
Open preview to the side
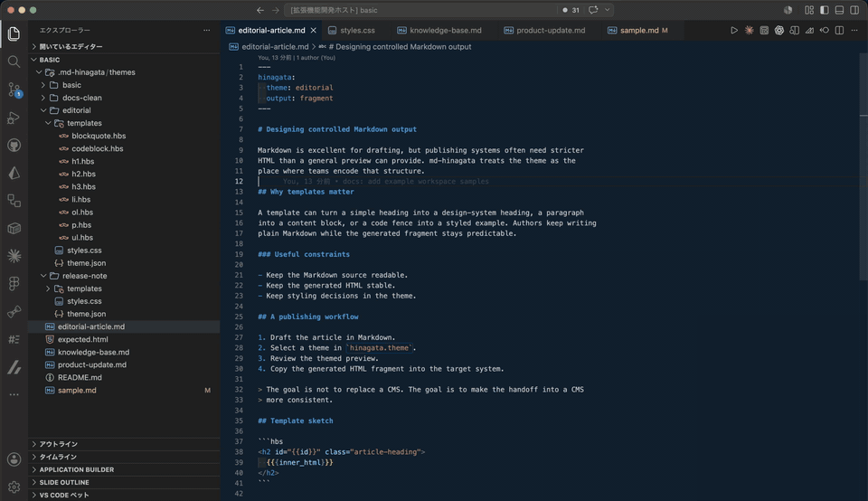pyautogui.click(x=795, y=31)
